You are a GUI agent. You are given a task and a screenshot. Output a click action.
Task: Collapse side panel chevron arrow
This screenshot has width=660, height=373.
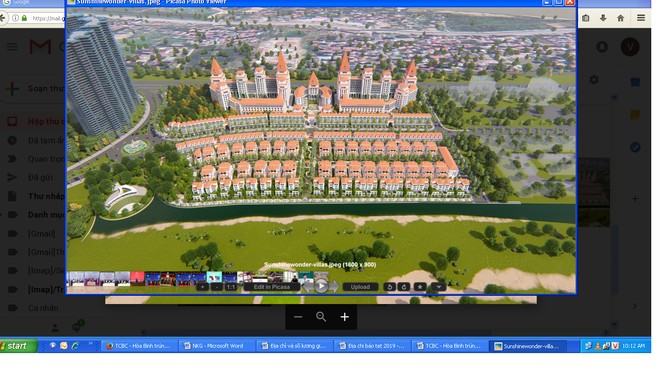(635, 306)
